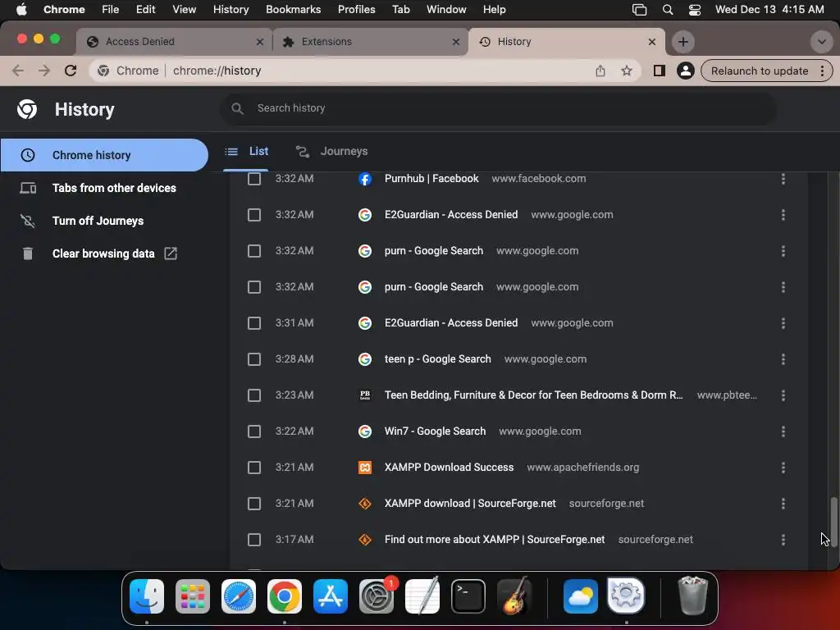
Task: Open TextEdit from the dock
Action: 422,596
